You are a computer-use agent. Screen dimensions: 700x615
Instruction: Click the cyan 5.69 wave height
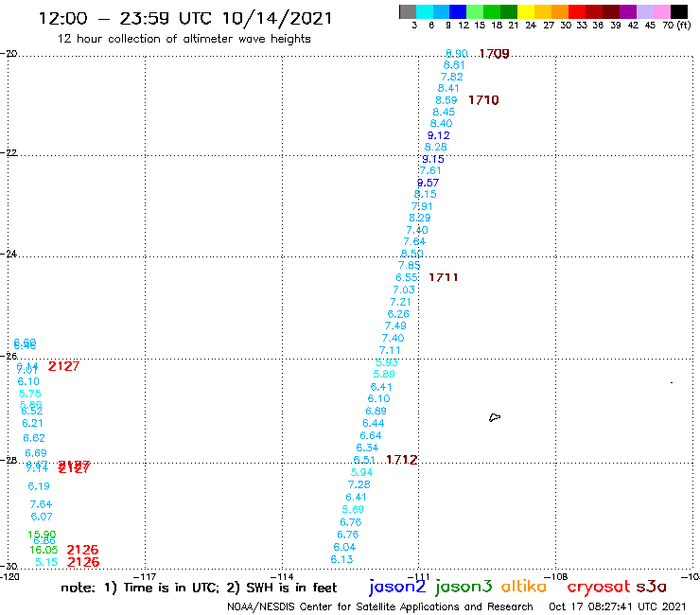(353, 510)
